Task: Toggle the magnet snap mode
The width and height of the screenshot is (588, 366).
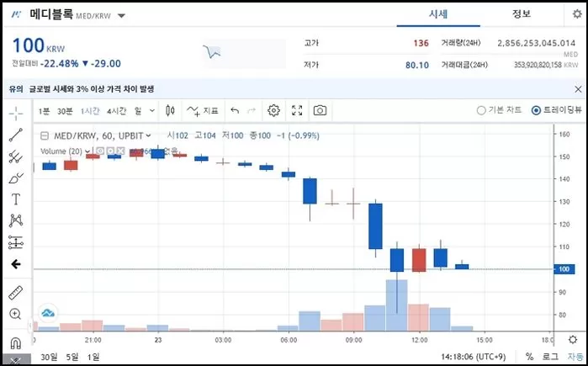Action: tap(16, 343)
